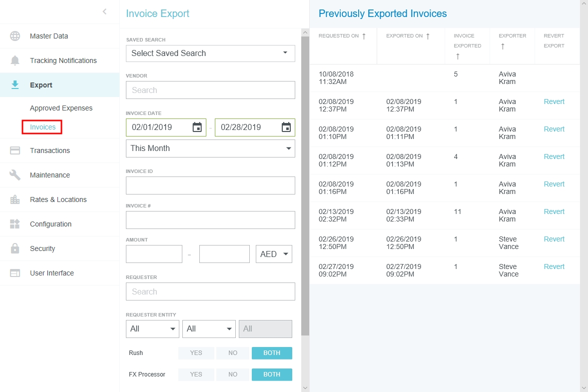The image size is (588, 392).
Task: Click the Invoice Export form scrollbar down arrow
Action: click(x=305, y=387)
